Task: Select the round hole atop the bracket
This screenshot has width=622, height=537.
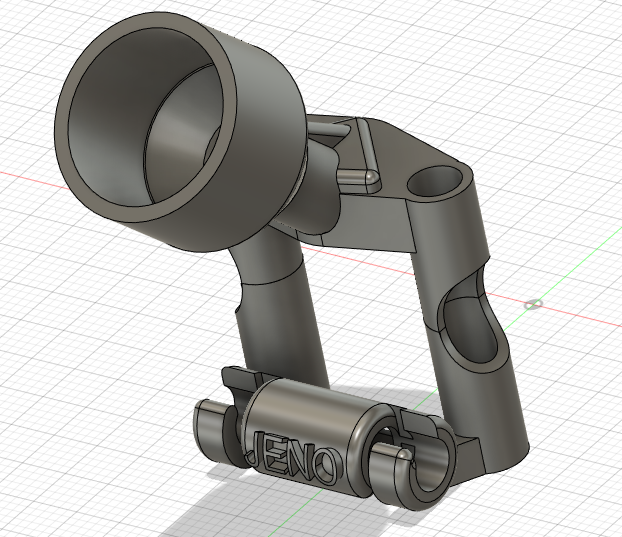Action: (436, 181)
